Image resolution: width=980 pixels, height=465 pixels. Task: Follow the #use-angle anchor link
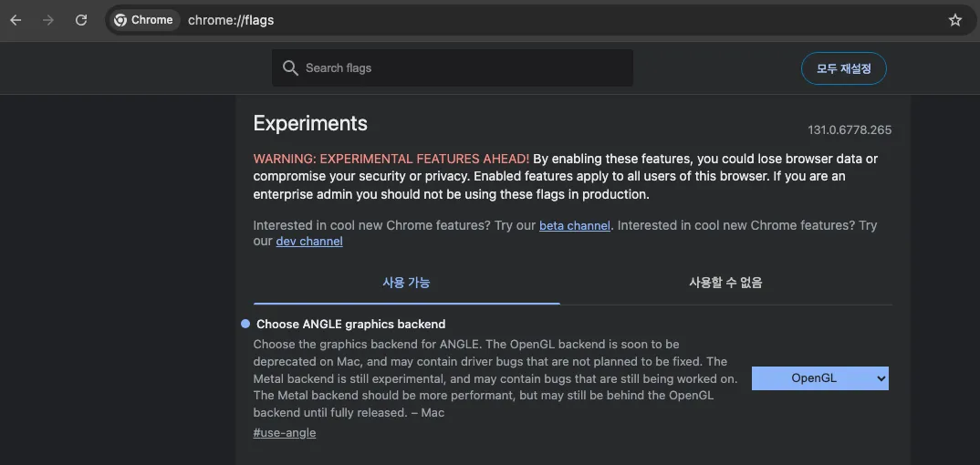coord(284,433)
